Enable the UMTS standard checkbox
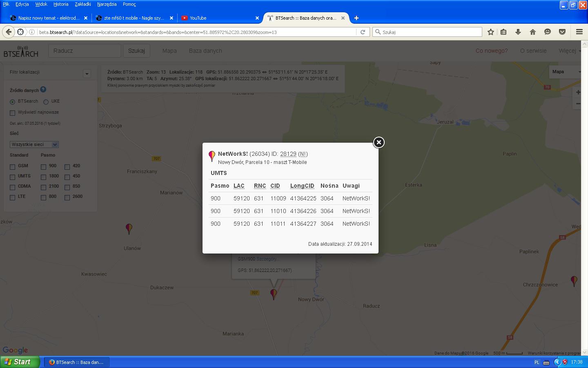 (12, 177)
